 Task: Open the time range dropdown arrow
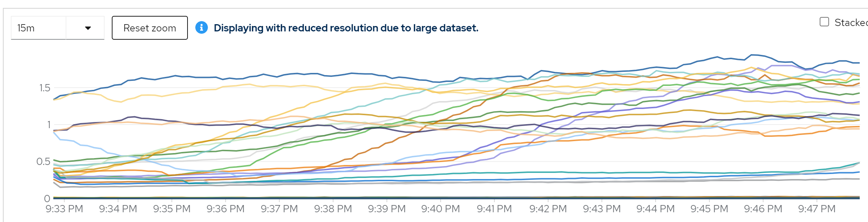click(x=88, y=28)
